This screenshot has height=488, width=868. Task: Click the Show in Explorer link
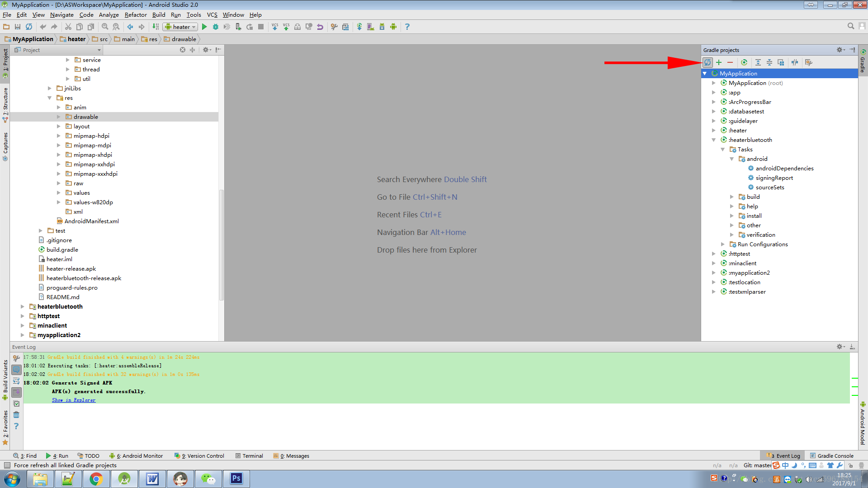tap(74, 400)
